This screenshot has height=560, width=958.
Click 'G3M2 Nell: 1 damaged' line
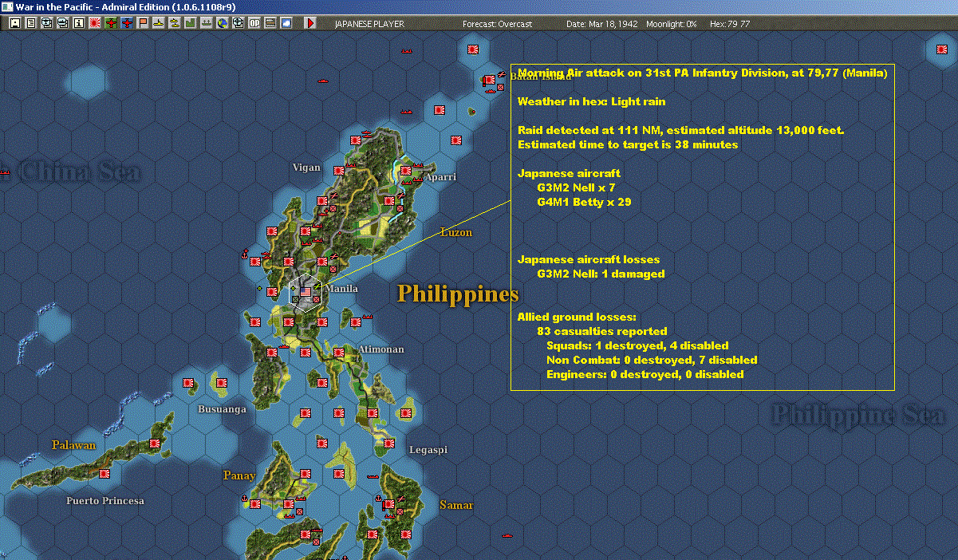click(x=601, y=274)
